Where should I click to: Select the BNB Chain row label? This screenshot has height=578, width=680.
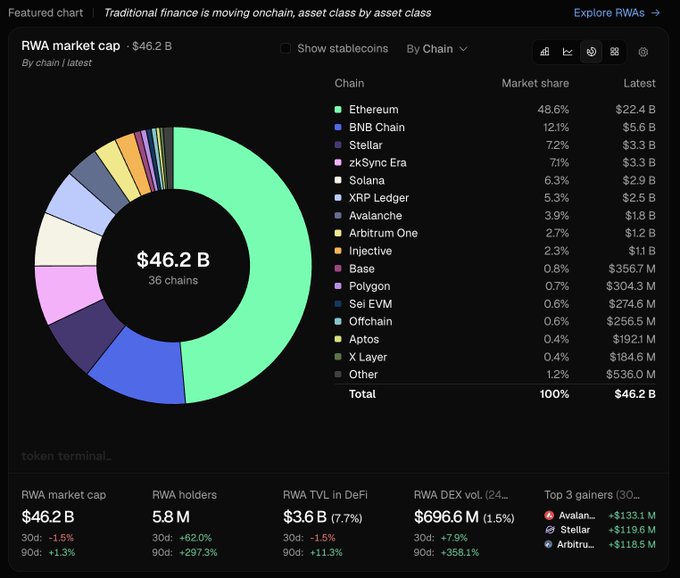pyautogui.click(x=377, y=127)
